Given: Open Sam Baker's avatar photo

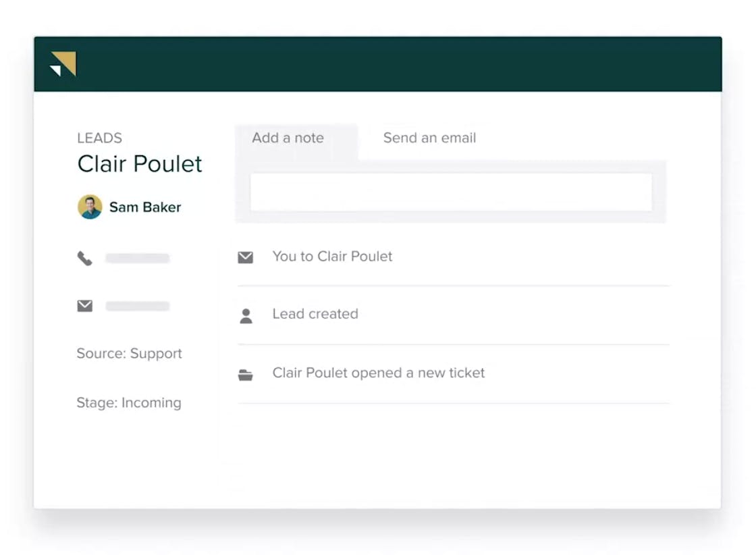Looking at the screenshot, I should pos(90,207).
